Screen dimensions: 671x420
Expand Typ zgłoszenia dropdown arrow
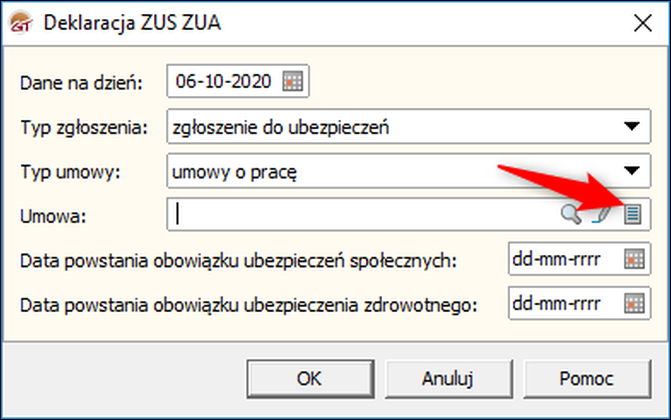point(632,126)
